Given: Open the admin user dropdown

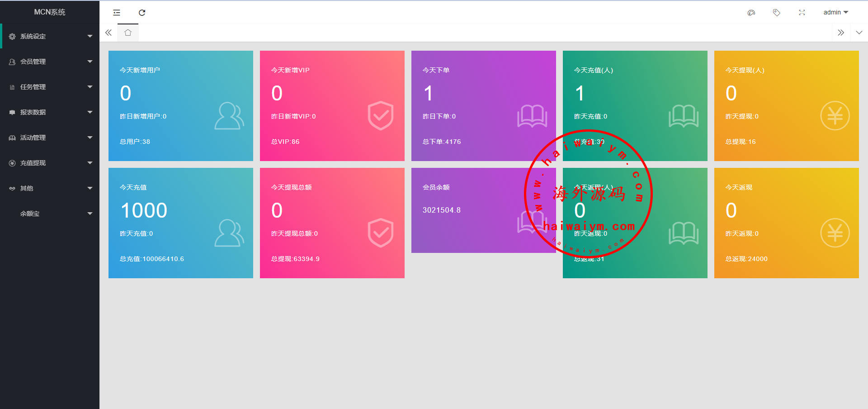Looking at the screenshot, I should [835, 13].
